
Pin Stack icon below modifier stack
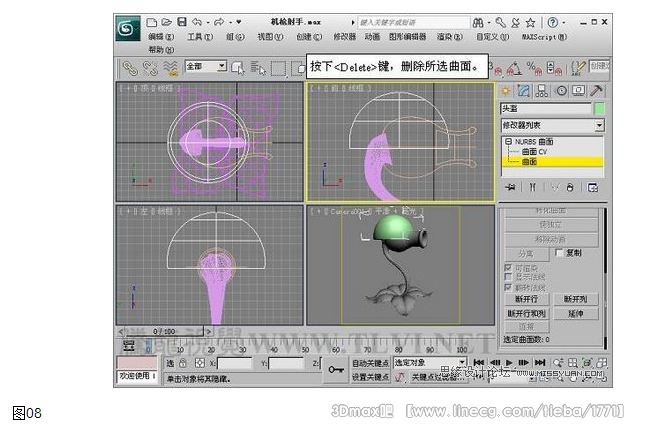pyautogui.click(x=510, y=188)
